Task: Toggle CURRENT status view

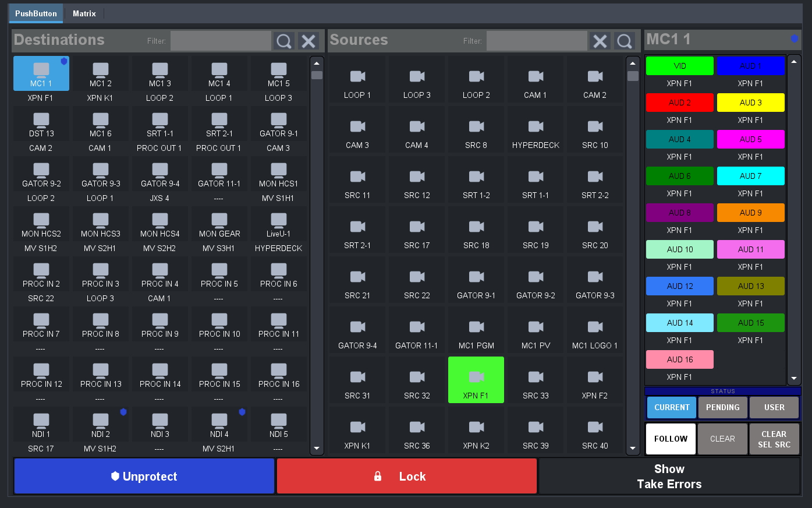Action: pos(672,408)
